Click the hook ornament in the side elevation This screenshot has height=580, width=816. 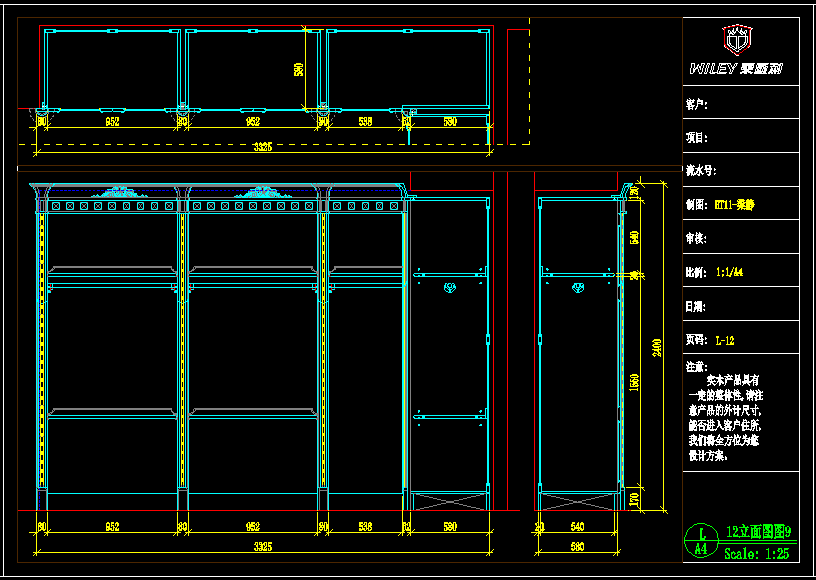(578, 289)
